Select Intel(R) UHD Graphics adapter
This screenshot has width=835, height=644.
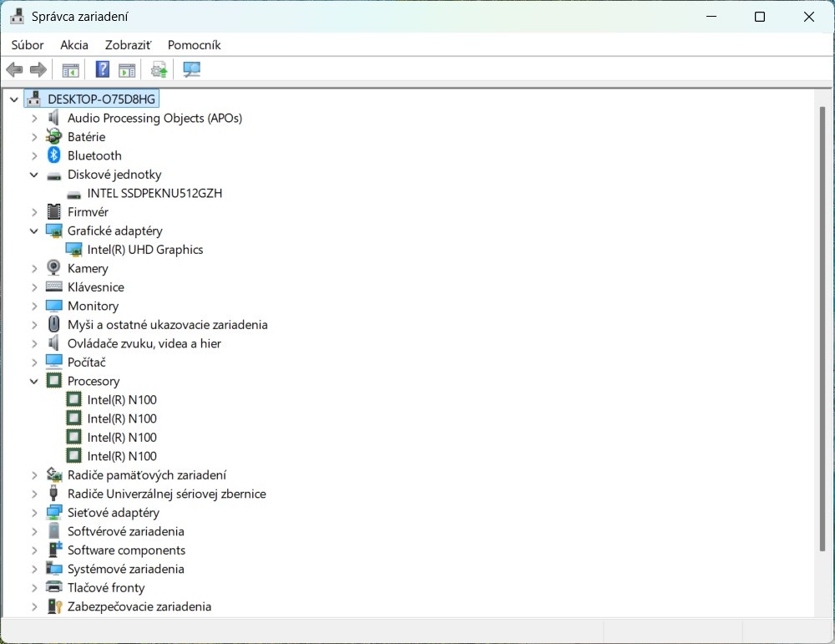pos(144,250)
